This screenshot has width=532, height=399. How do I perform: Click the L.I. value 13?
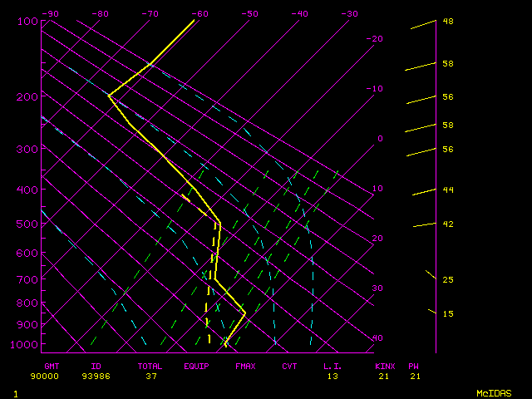[332, 377]
